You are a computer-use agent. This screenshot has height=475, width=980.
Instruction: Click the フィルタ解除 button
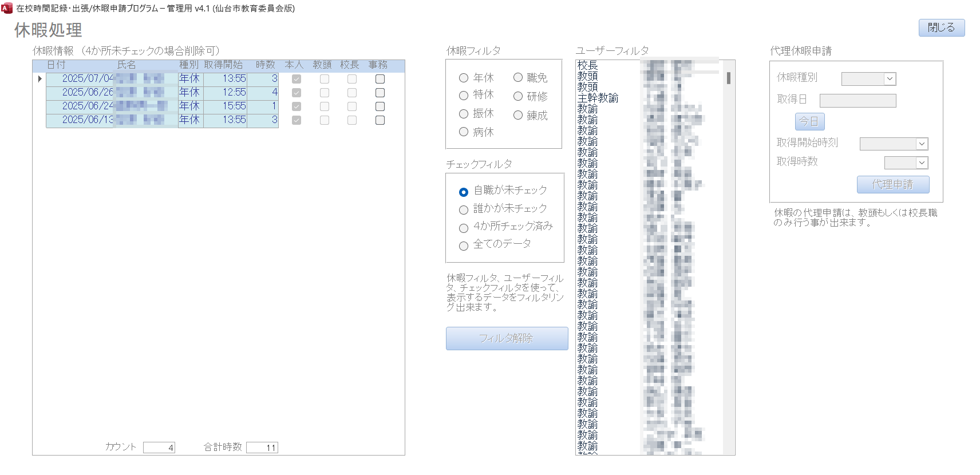pos(507,338)
